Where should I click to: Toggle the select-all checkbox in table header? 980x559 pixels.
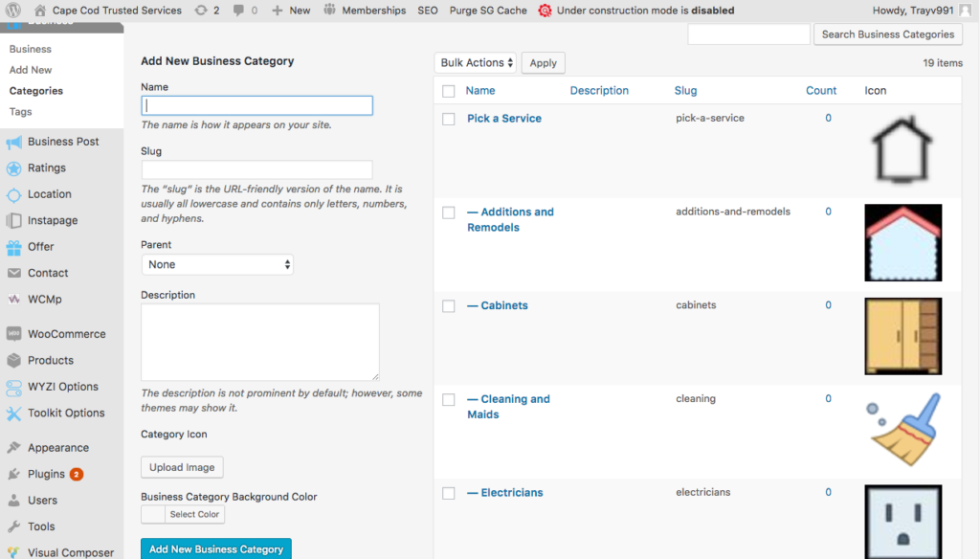448,91
